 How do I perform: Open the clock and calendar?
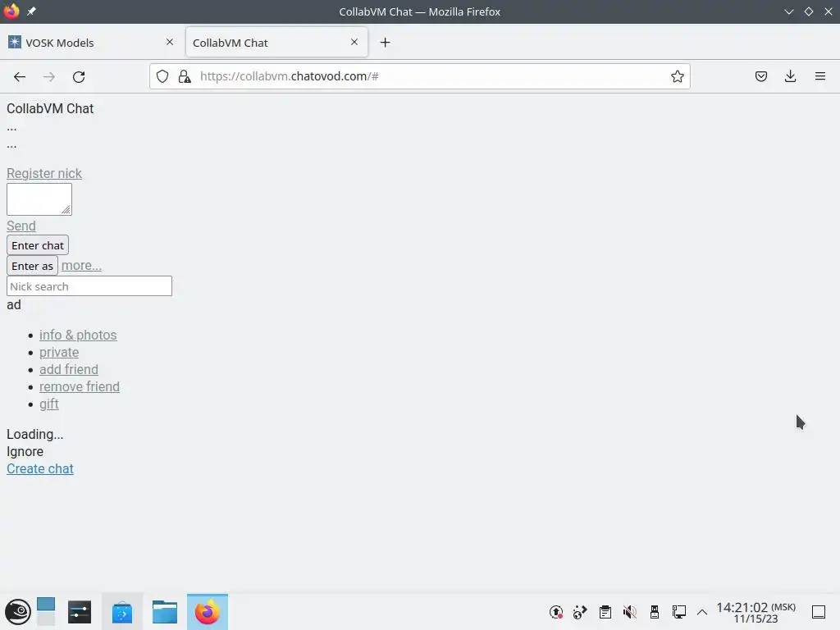point(756,613)
